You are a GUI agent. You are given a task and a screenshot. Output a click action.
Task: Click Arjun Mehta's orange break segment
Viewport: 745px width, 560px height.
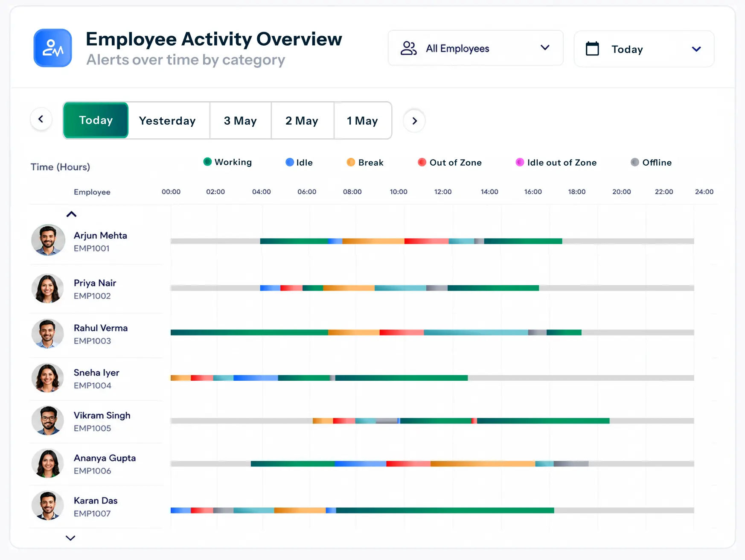coord(373,241)
